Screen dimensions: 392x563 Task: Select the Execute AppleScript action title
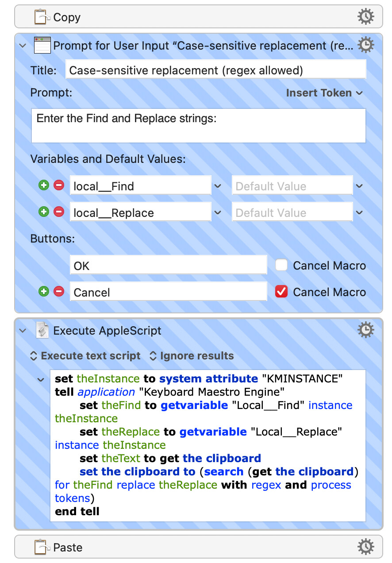click(108, 331)
